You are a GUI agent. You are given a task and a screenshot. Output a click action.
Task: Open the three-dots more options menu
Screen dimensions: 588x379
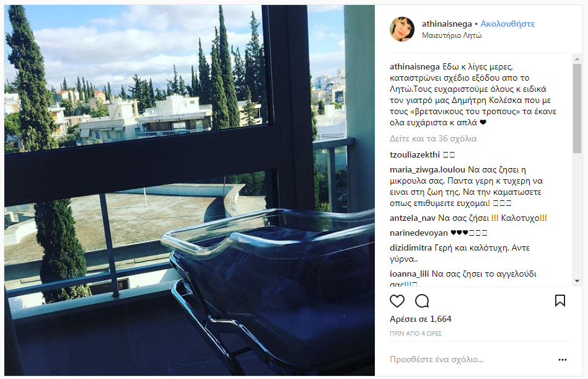point(562,360)
